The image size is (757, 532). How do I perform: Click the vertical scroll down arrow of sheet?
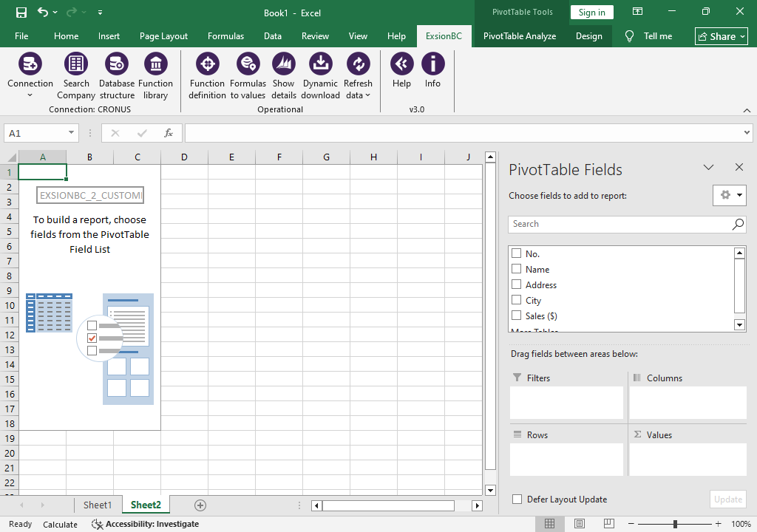click(490, 490)
